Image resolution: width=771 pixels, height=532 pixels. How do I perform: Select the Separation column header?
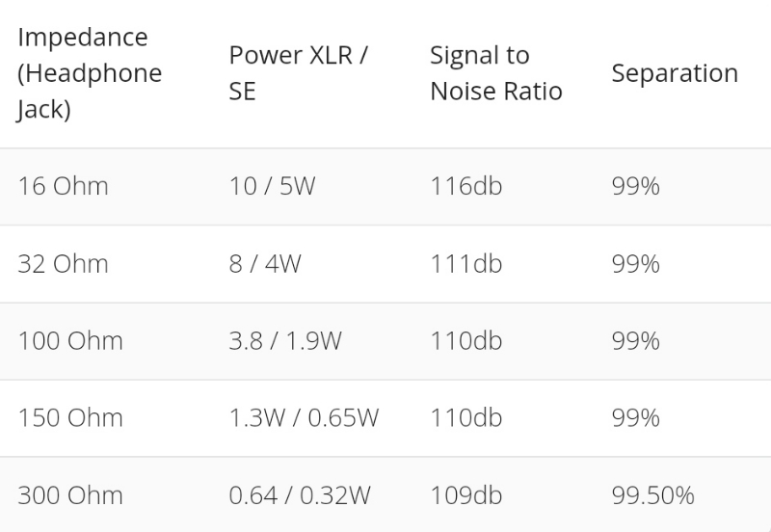click(675, 74)
